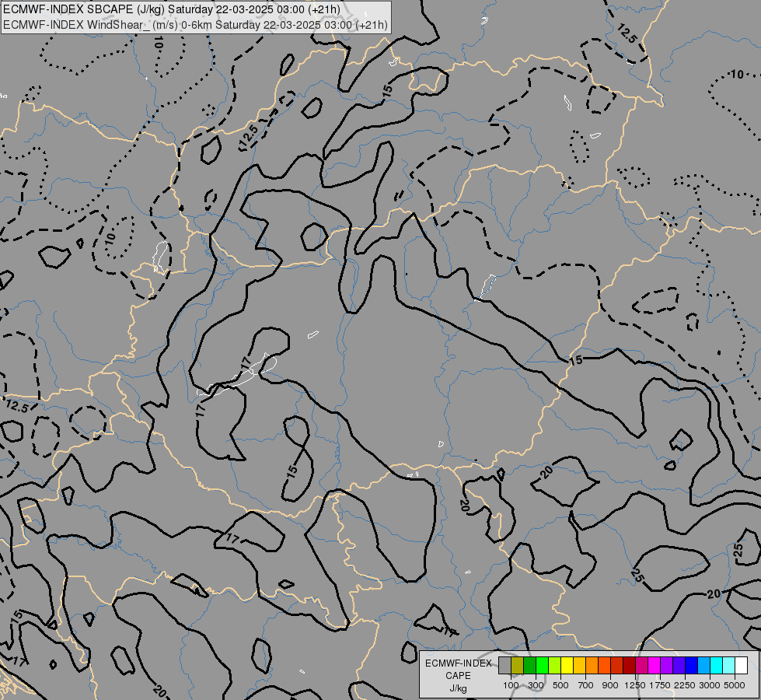This screenshot has width=761, height=700.
Task: Click the '900' legend value
Action: click(610, 685)
